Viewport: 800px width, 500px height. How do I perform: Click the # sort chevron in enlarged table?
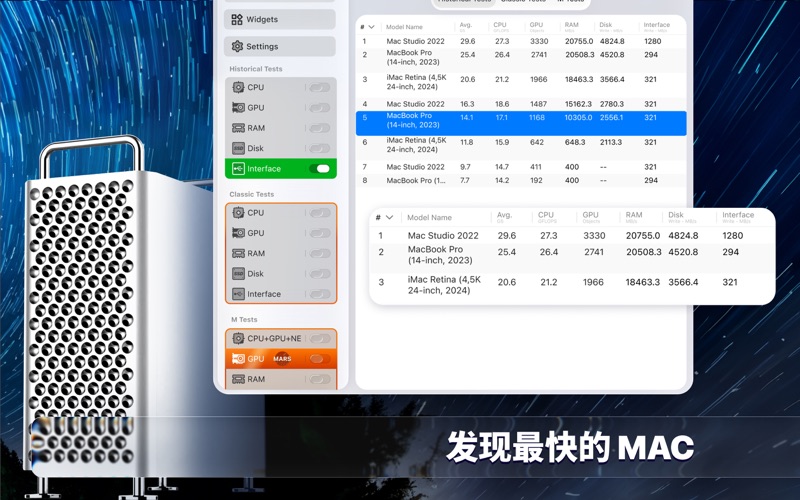389,217
